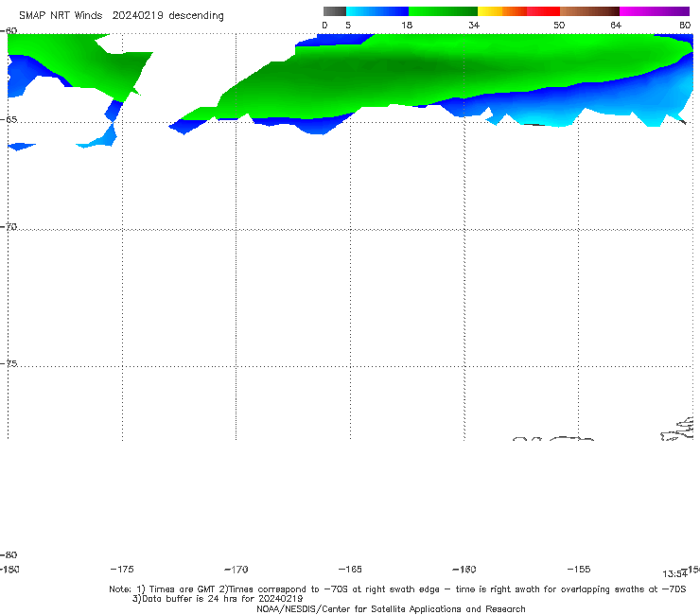Click the gray segment of the wind color scale
The width and height of the screenshot is (700, 615).
point(334,11)
